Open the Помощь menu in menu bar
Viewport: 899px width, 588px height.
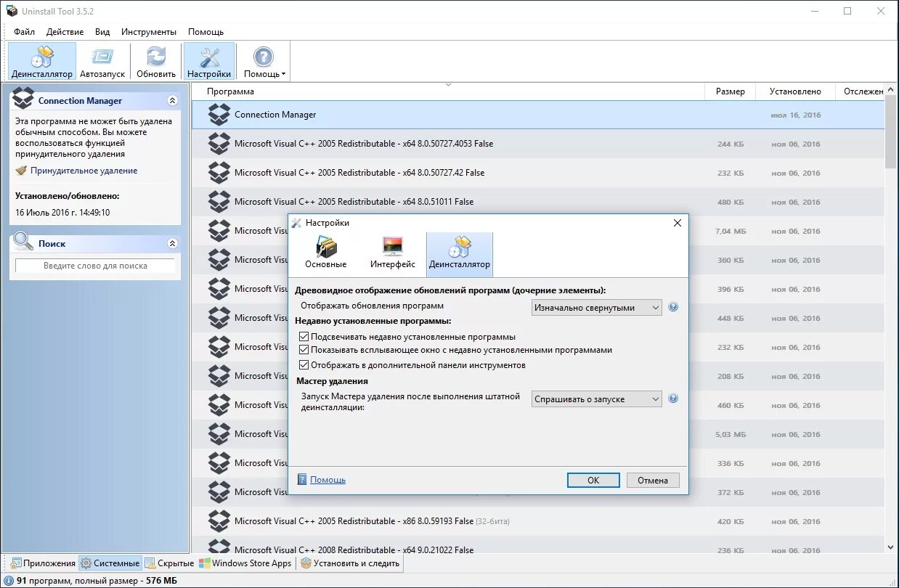206,32
